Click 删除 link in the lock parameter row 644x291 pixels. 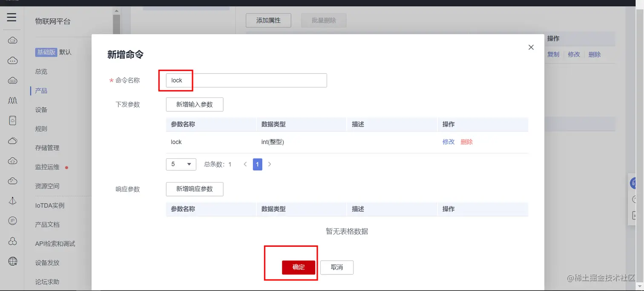click(467, 142)
